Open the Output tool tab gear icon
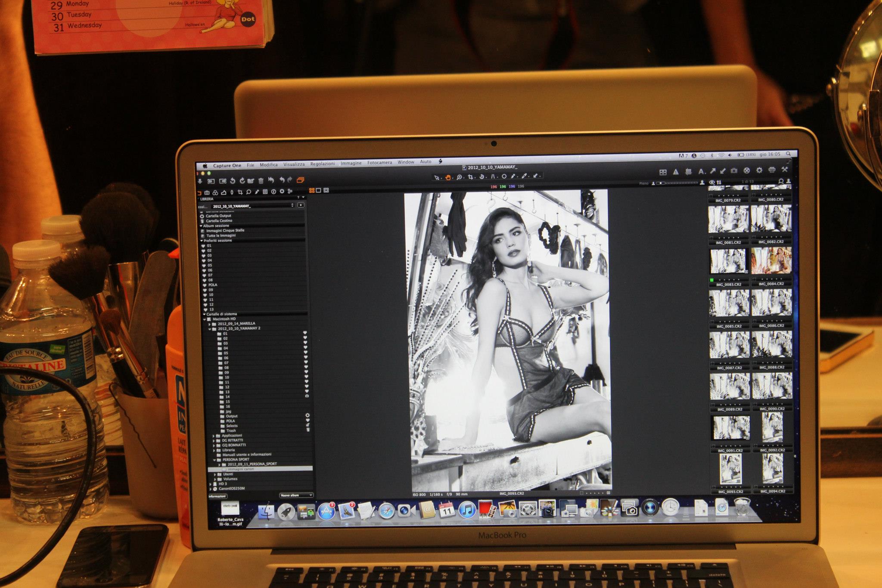 [x=282, y=192]
